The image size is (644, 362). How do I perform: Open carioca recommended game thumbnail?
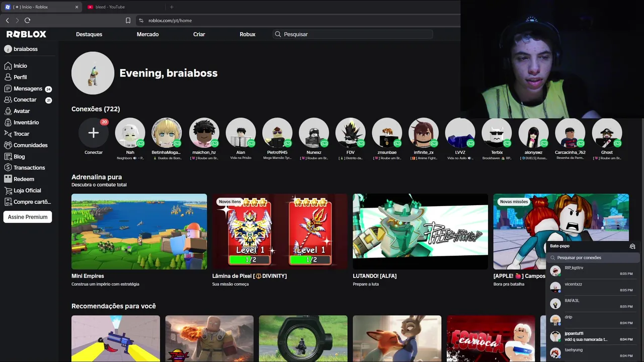pos(491,338)
